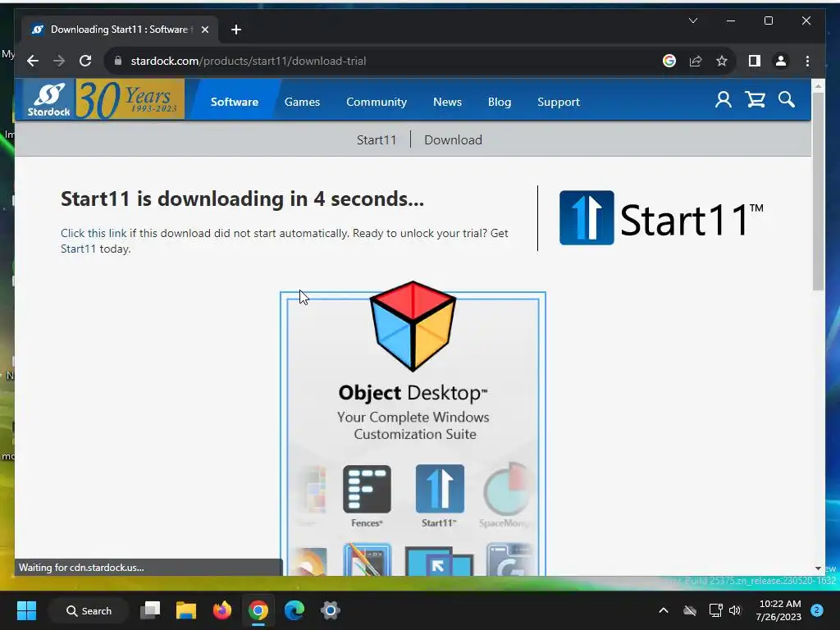Screen dimensions: 840x630
Task: Open the clock and date panel
Action: point(779,610)
